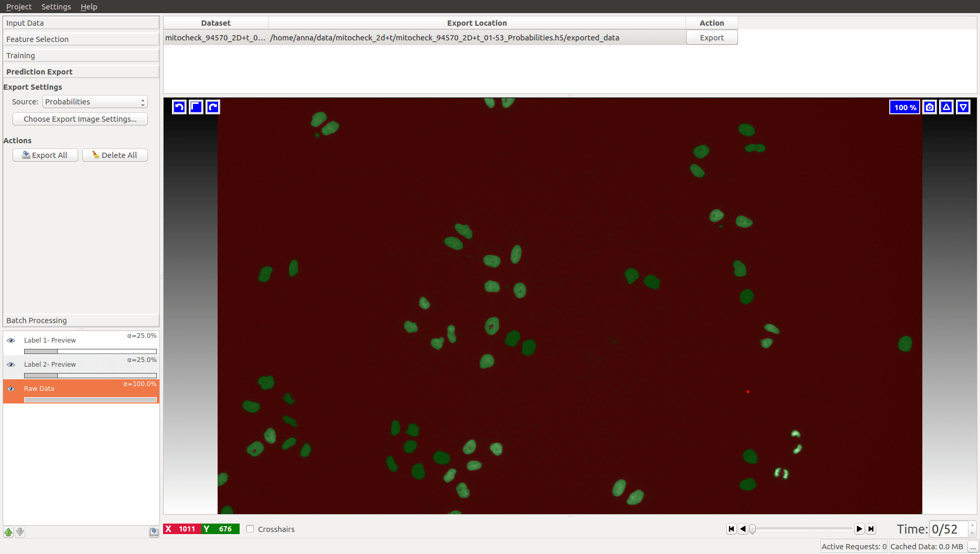Click the Export All icon button
The height and width of the screenshot is (554, 980).
pos(45,155)
